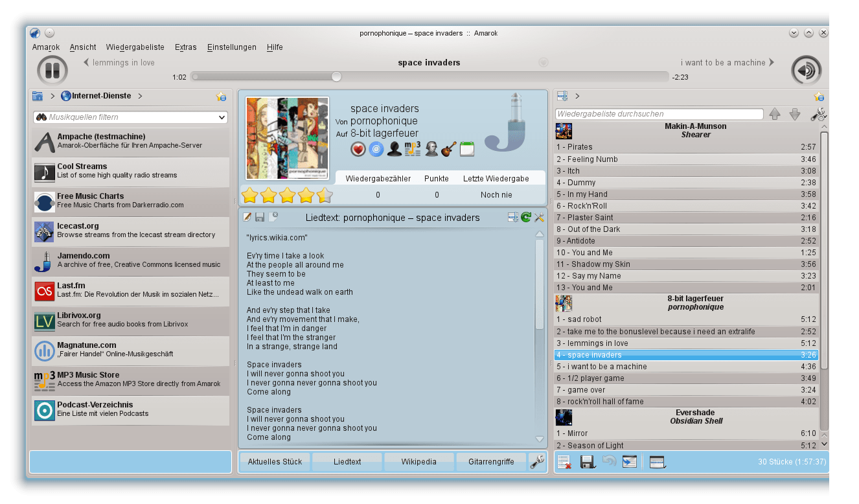Click the undo arrow in playlist toolbar

pyautogui.click(x=609, y=462)
